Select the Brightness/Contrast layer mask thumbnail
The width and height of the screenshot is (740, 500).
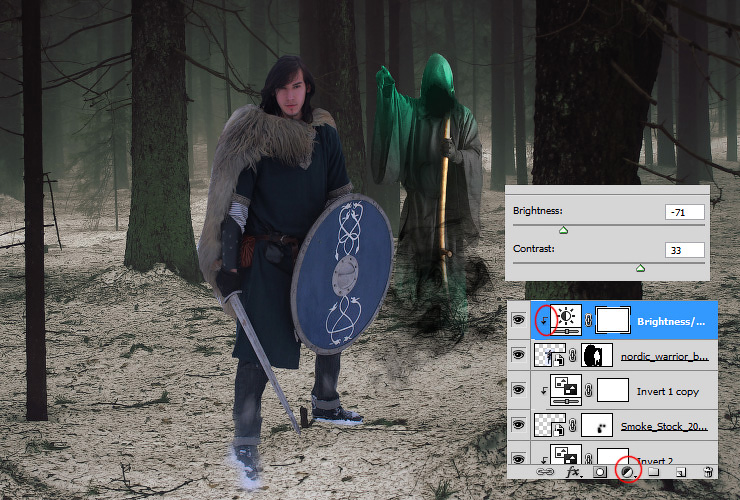(x=613, y=320)
